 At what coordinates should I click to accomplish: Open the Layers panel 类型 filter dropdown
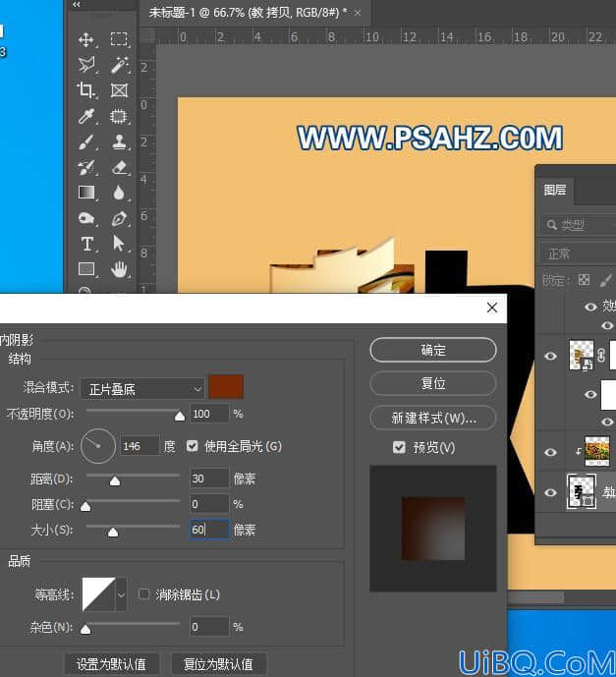click(x=579, y=224)
